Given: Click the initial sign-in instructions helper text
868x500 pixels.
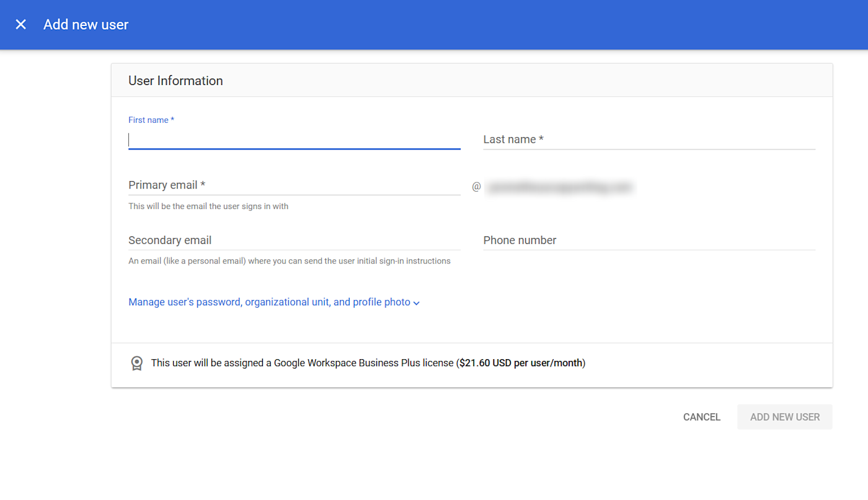Looking at the screenshot, I should (290, 261).
